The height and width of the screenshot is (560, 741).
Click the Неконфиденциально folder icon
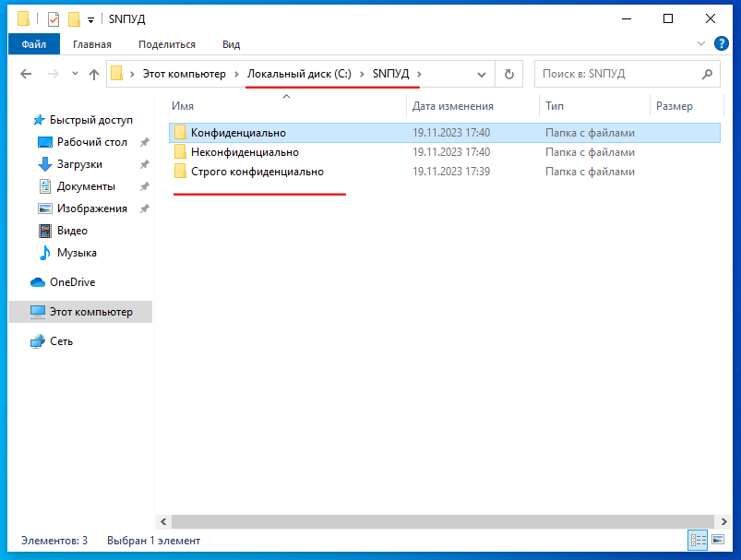tap(180, 152)
